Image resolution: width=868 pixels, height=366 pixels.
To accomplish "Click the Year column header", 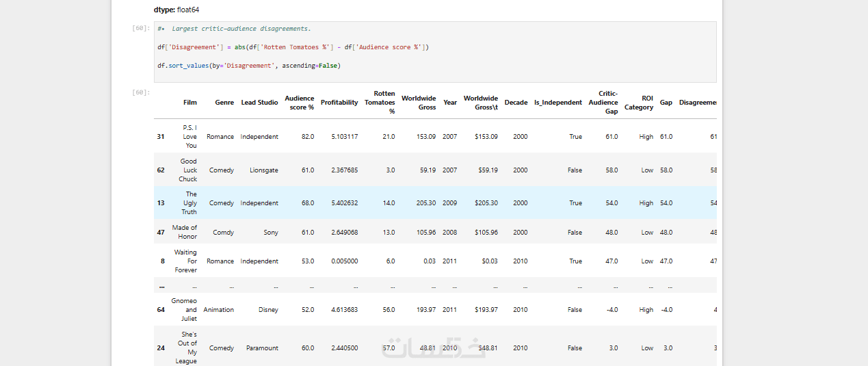I will [450, 103].
